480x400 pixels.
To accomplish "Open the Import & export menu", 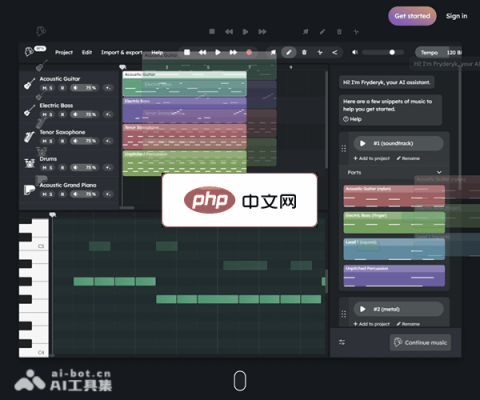I will coord(122,52).
